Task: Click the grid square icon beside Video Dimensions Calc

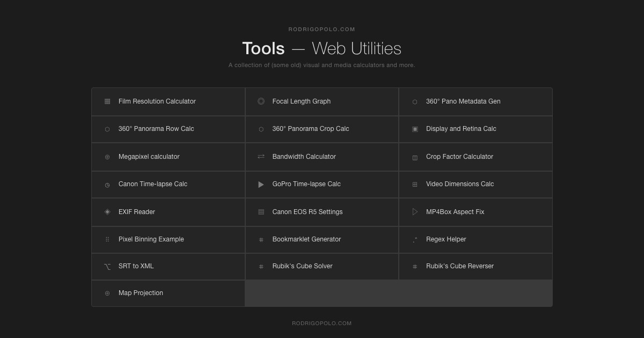Action: click(x=415, y=185)
